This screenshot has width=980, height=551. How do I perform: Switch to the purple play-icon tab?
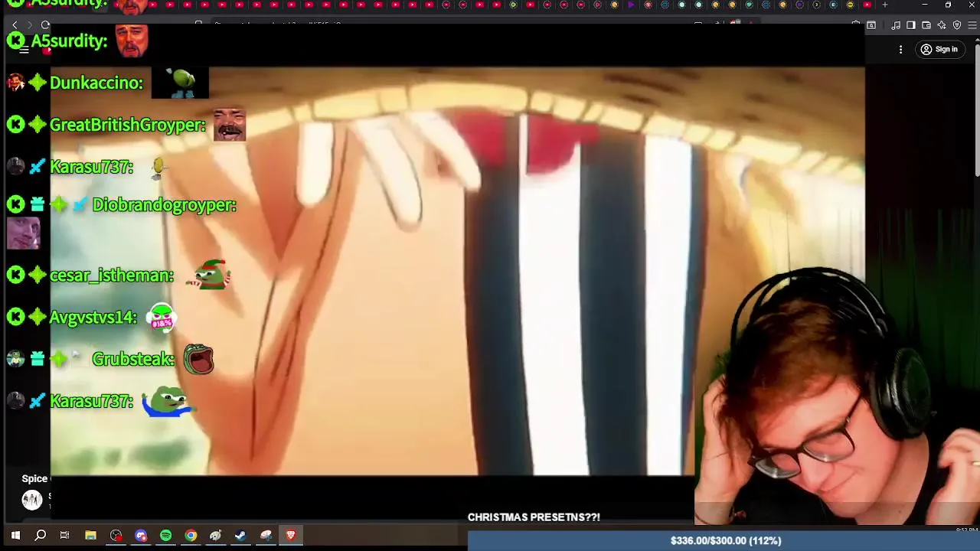click(x=631, y=5)
